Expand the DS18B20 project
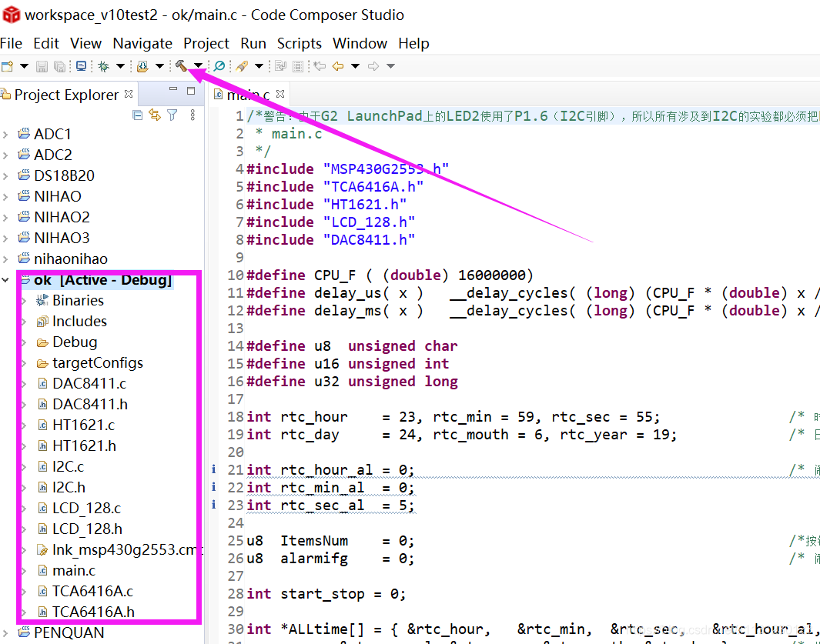This screenshot has height=644, width=820. click(x=5, y=176)
